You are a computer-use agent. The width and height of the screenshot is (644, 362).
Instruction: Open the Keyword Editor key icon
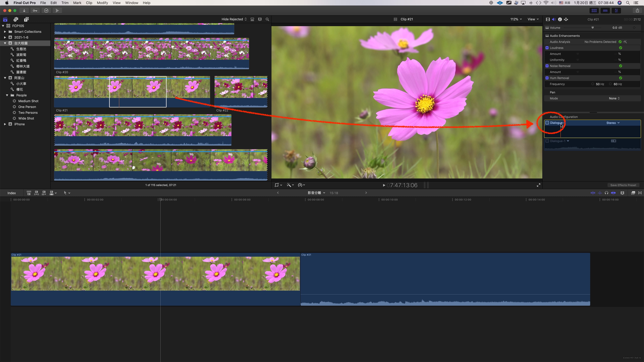click(x=35, y=10)
